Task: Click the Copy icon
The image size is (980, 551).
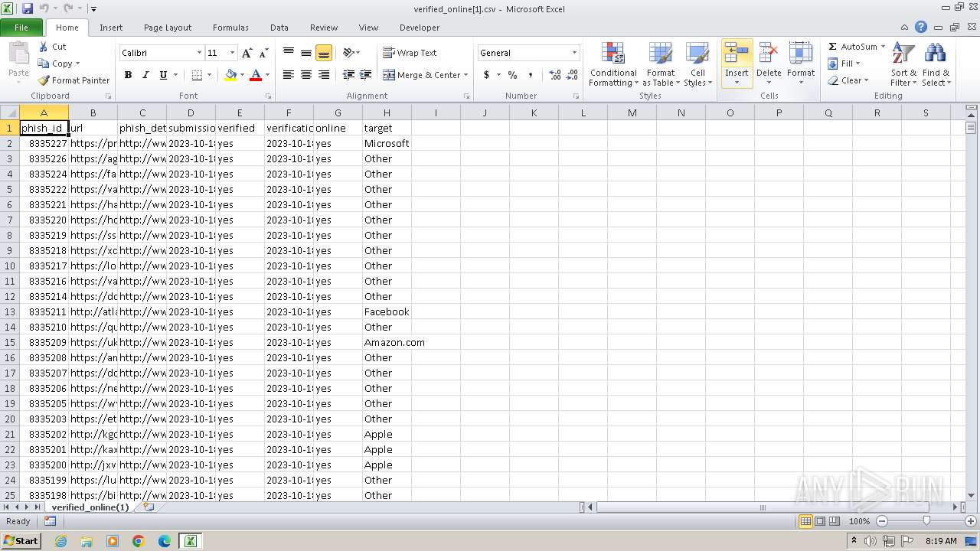Action: 44,64
